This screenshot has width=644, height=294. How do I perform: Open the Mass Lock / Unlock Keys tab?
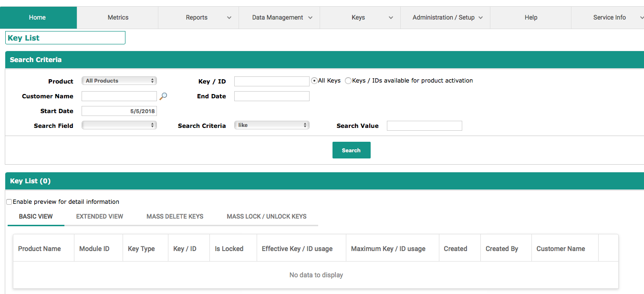(266, 217)
